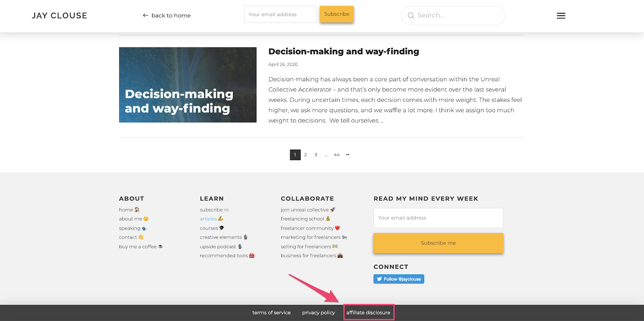Click the search magnifier icon
Screen dimensions: 644x321
(411, 16)
